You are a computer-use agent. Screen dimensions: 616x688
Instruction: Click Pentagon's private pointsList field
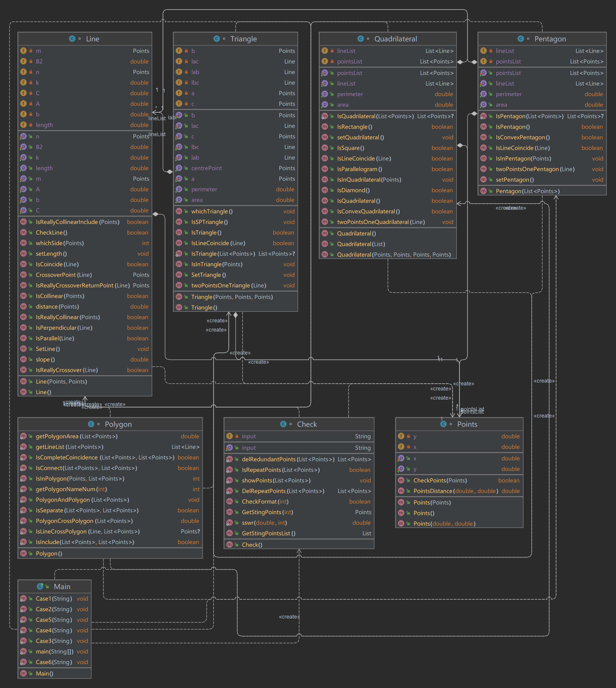tap(542, 61)
